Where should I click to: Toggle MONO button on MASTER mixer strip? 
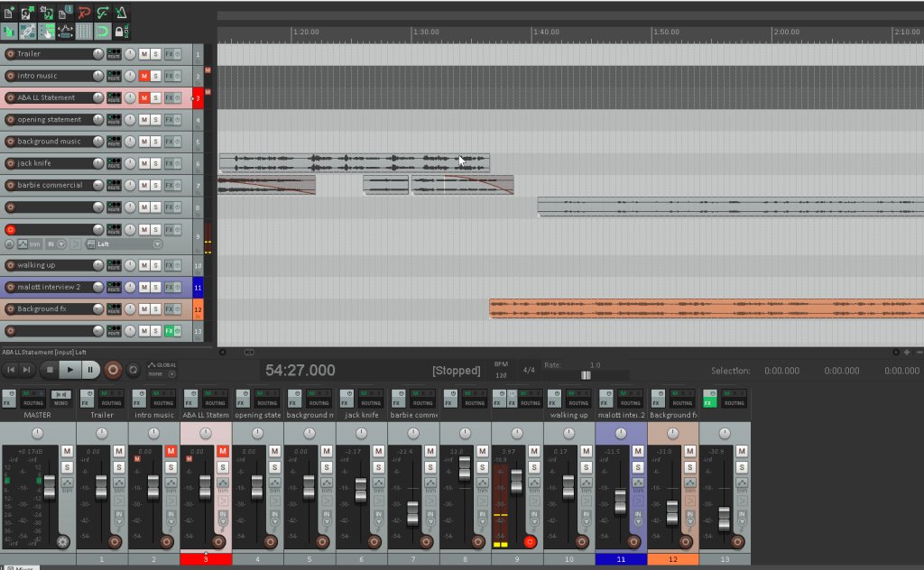60,399
